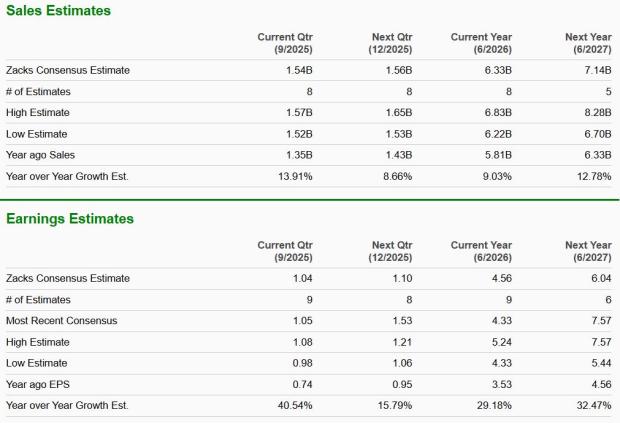Select the 5.81B year ago sales value
Screen dimensions: 620x423
tap(498, 155)
